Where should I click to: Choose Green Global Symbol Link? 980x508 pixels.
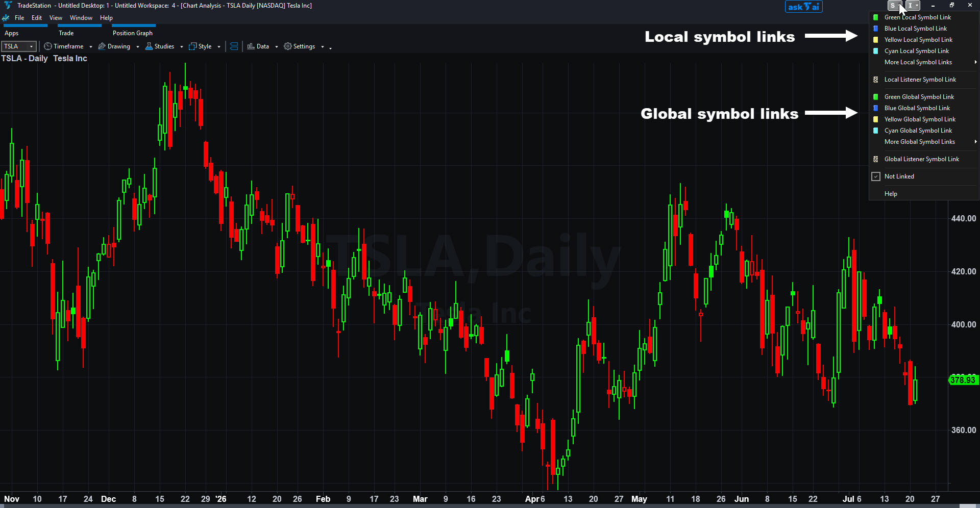pyautogui.click(x=924, y=97)
